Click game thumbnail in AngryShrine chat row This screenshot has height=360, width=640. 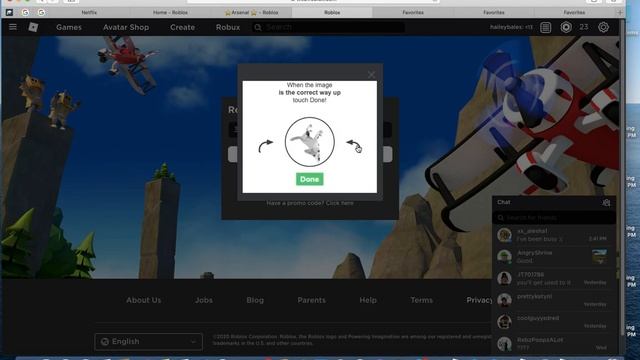click(599, 256)
